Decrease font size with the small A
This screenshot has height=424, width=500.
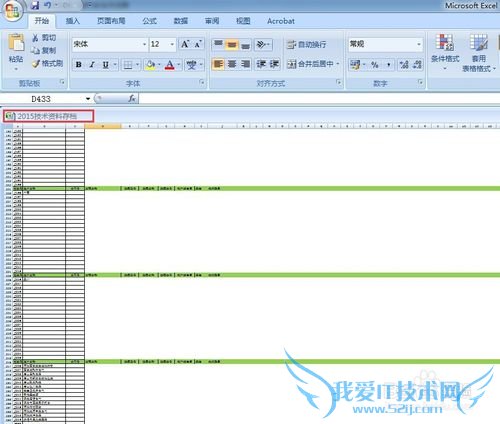198,44
